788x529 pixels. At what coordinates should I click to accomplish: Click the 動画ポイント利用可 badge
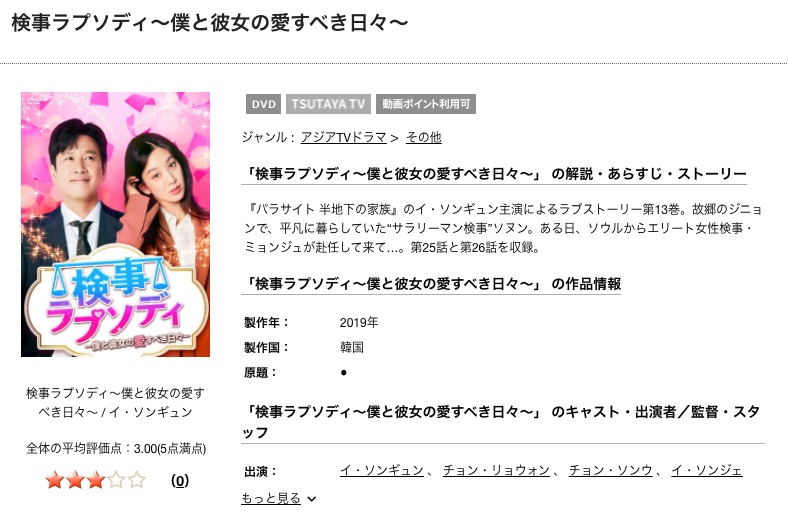426,104
